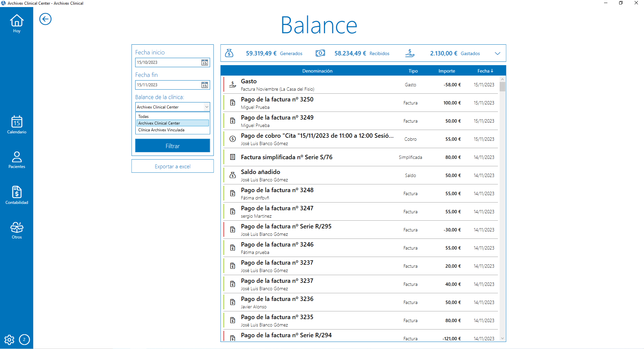Click the settings gear icon

click(x=9, y=340)
